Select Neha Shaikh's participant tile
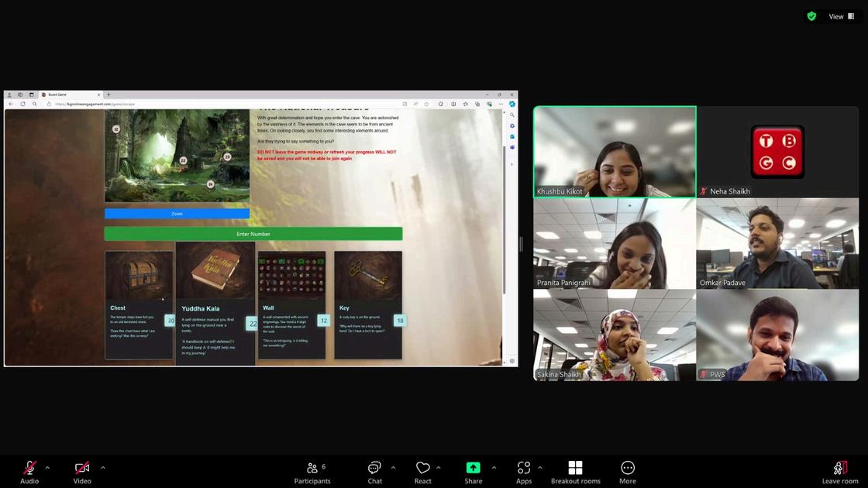Screen dimensions: 868x488 (x=778, y=152)
